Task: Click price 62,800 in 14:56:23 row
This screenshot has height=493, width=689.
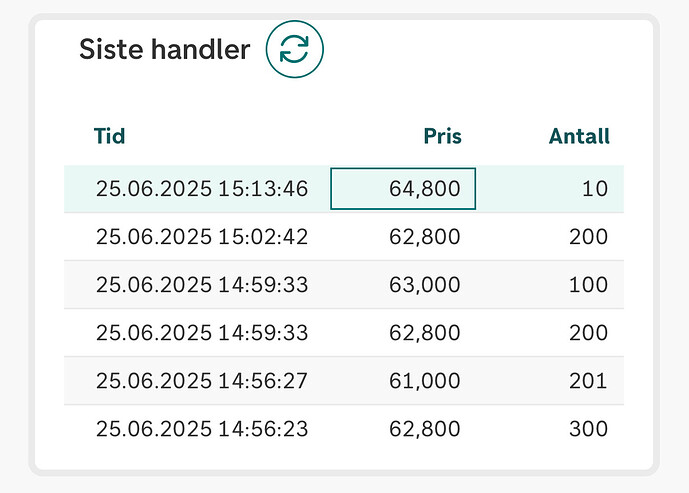Action: [424, 428]
